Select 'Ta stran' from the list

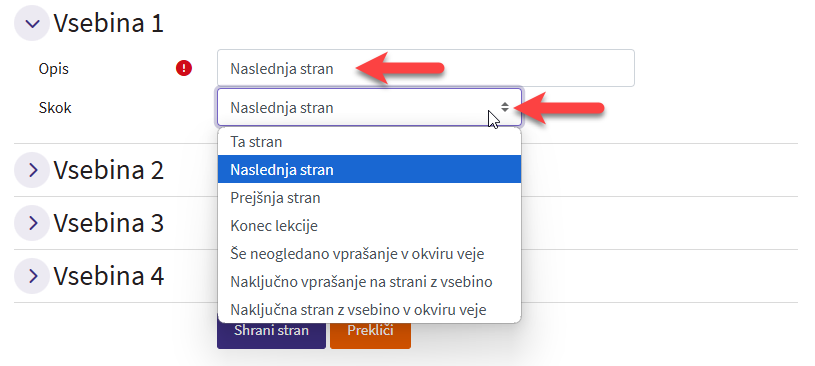369,142
